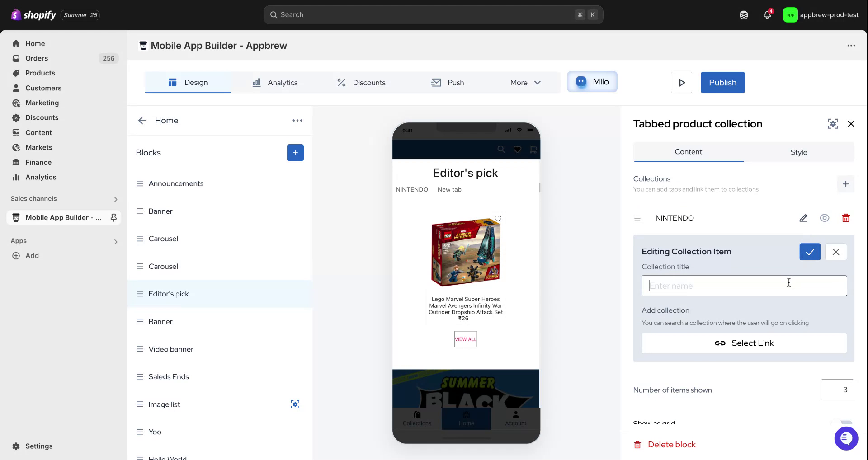Open the notifications bell
The height and width of the screenshot is (460, 868).
pyautogui.click(x=767, y=15)
